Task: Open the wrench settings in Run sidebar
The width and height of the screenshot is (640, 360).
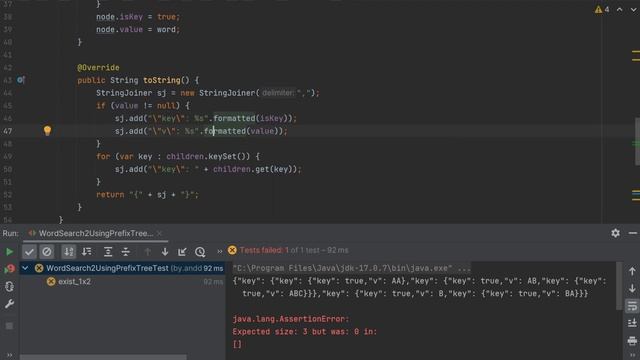Action: 9,304
